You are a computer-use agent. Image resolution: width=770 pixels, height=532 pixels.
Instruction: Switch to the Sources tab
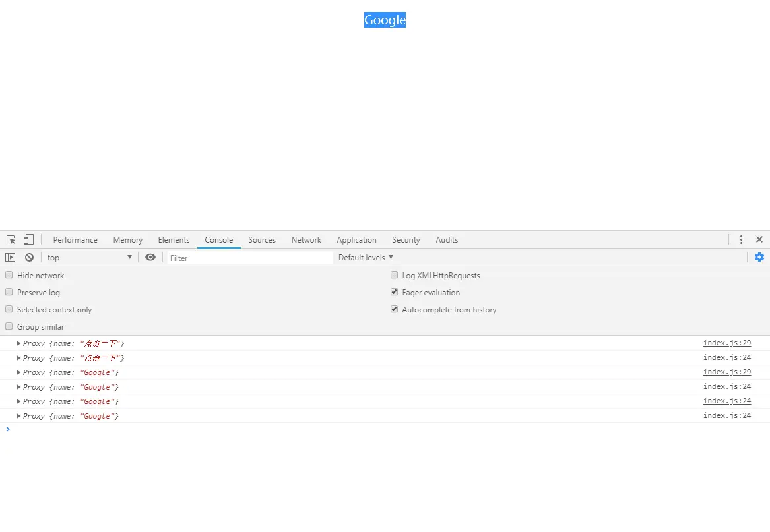pos(262,239)
